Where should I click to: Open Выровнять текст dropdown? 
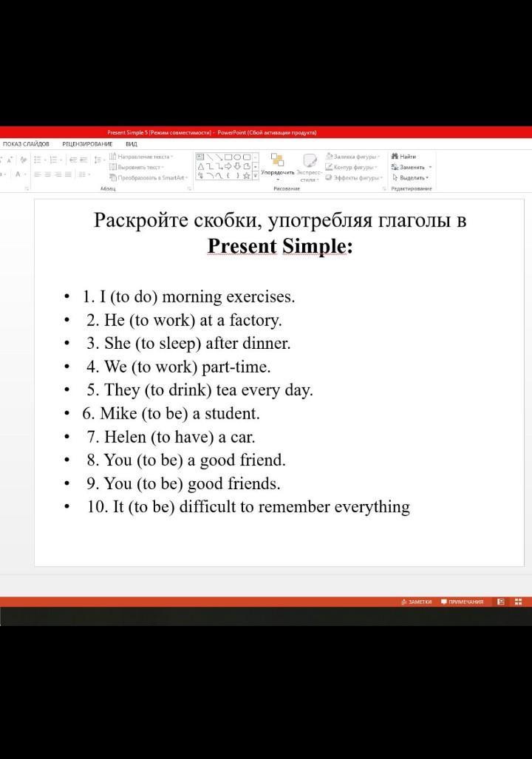pos(137,168)
